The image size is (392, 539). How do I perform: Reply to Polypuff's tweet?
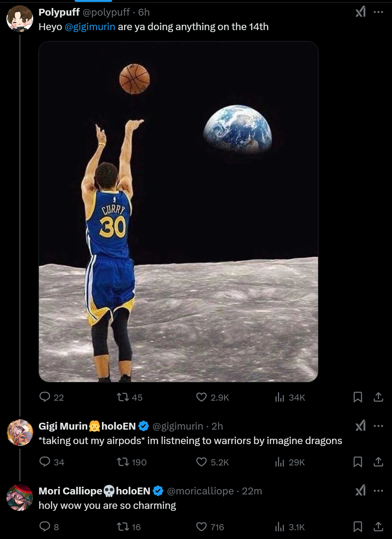pos(45,397)
